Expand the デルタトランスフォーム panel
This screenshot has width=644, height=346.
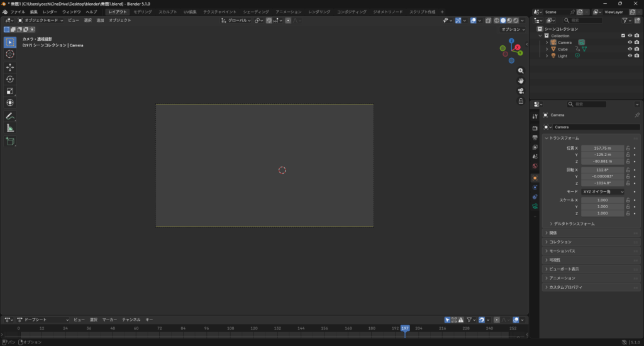[x=572, y=223]
